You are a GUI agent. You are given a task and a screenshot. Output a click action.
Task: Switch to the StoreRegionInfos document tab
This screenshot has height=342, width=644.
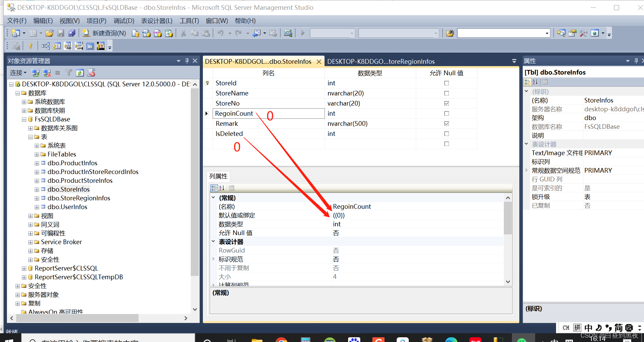[381, 61]
